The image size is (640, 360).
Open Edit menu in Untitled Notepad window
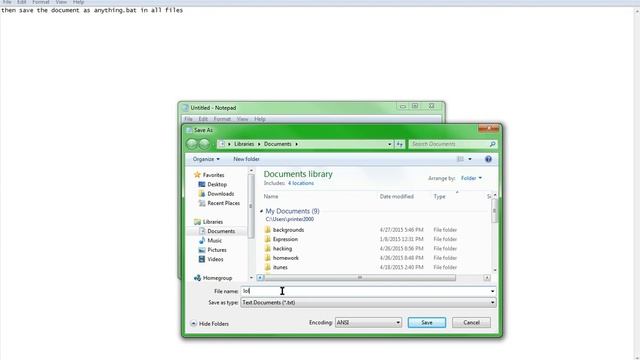coord(203,119)
